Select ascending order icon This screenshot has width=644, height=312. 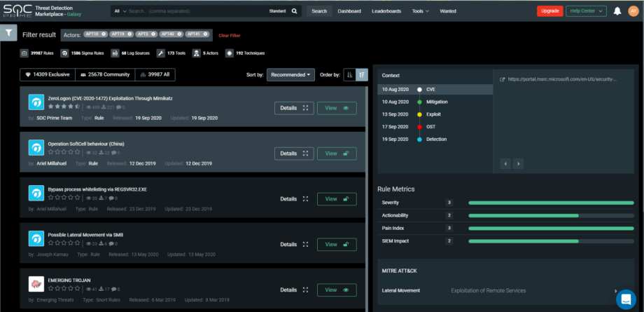[x=349, y=75]
